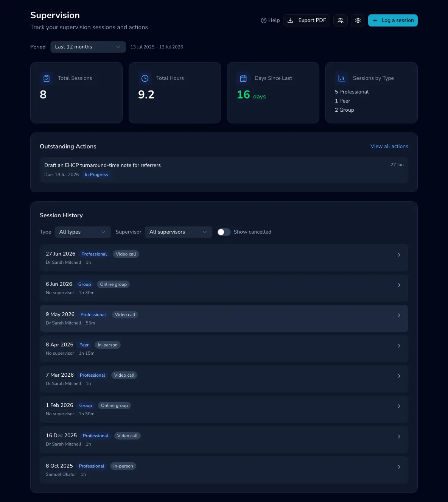Select the 7 Mar 2026 date text
448x502 pixels.
point(60,375)
